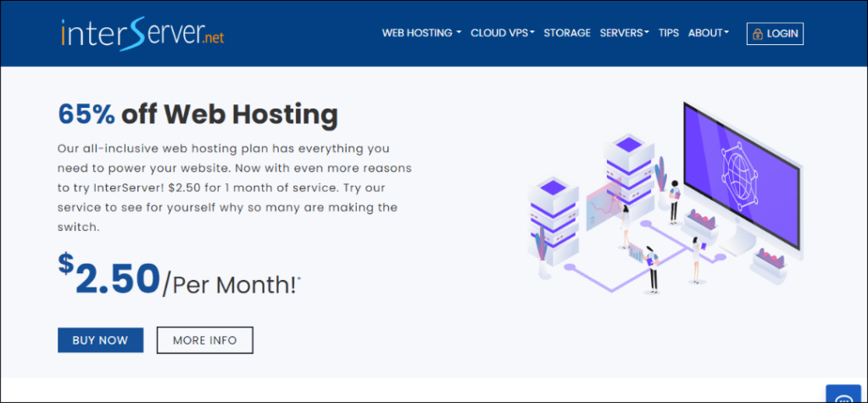Click the paragraph starting 'Our all-inclusive web hosting'

[x=234, y=188]
